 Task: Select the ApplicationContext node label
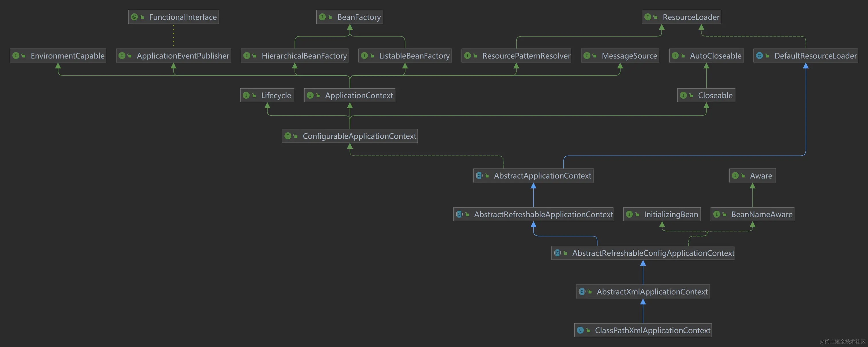359,95
